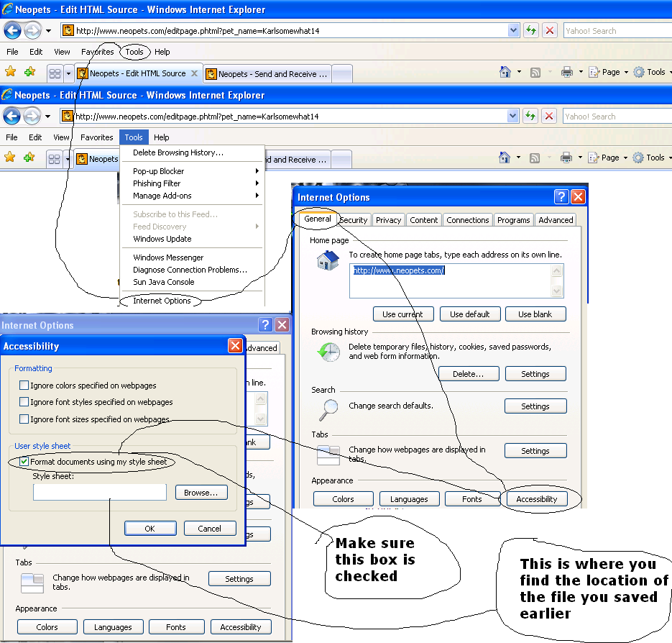Select Diagnose Connection Problems menu entry

192,270
